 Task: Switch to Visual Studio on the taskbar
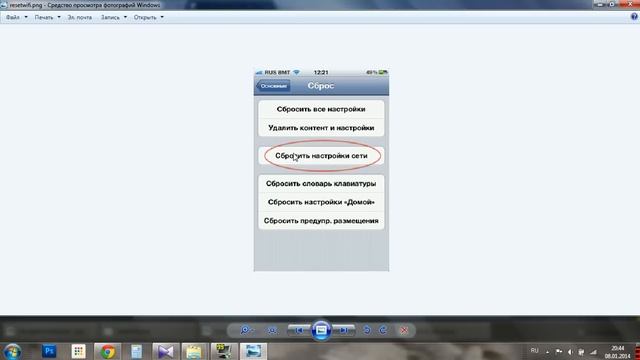click(x=166, y=351)
